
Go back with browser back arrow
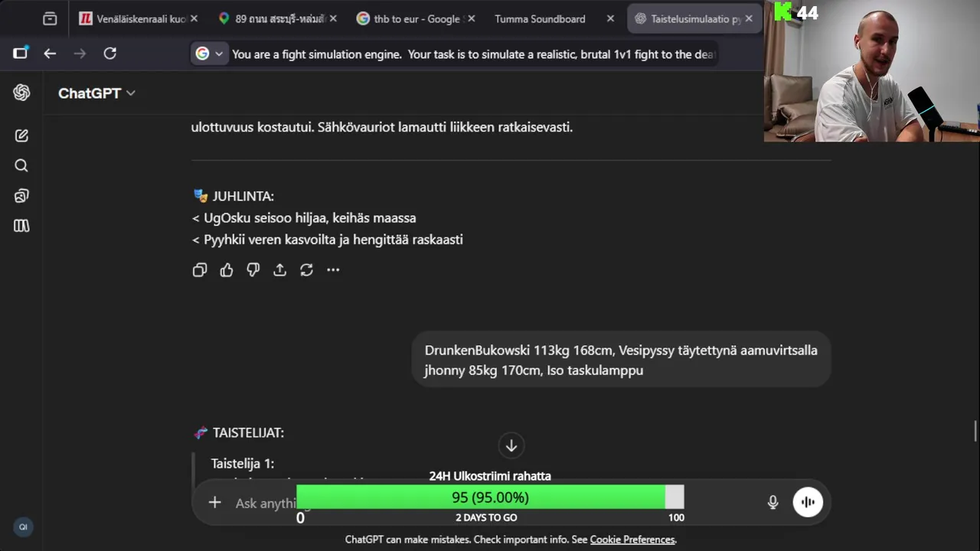[x=50, y=54]
